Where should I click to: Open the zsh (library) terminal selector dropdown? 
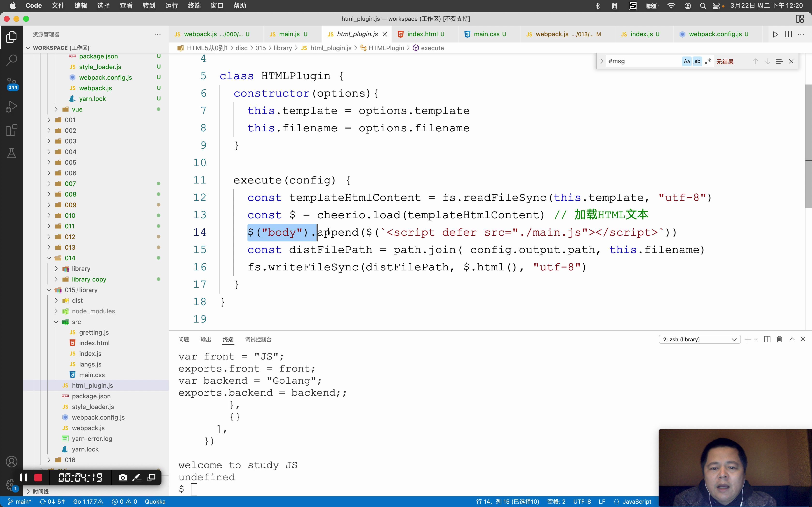pos(699,339)
